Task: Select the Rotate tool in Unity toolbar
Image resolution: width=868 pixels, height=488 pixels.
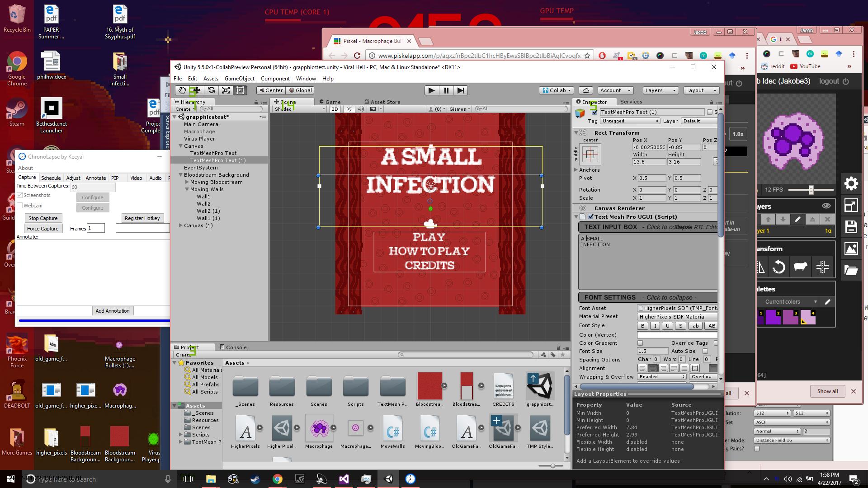Action: (x=211, y=90)
